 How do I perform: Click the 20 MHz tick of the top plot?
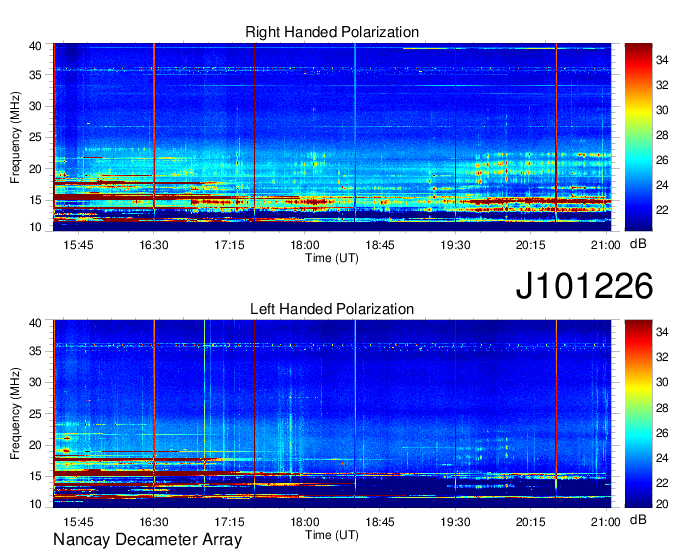[x=36, y=170]
